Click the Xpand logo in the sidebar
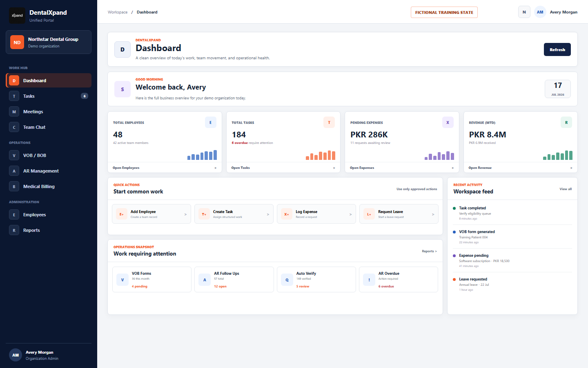This screenshot has height=368, width=588. pyautogui.click(x=17, y=16)
